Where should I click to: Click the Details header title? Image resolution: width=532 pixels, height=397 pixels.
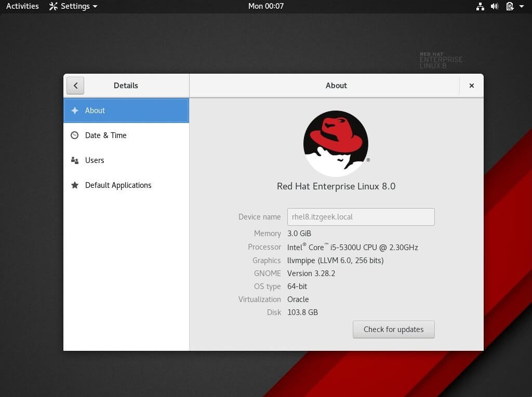tap(126, 86)
